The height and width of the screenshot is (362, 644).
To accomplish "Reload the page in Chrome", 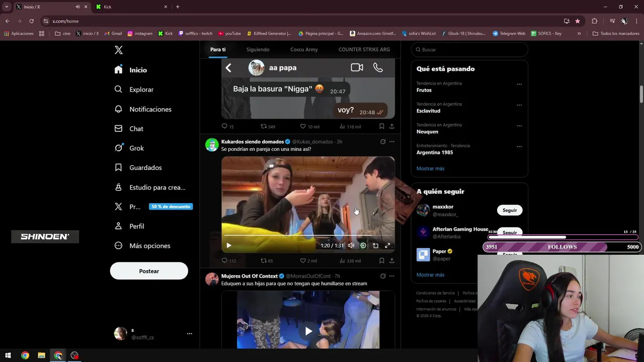I will tap(31, 21).
